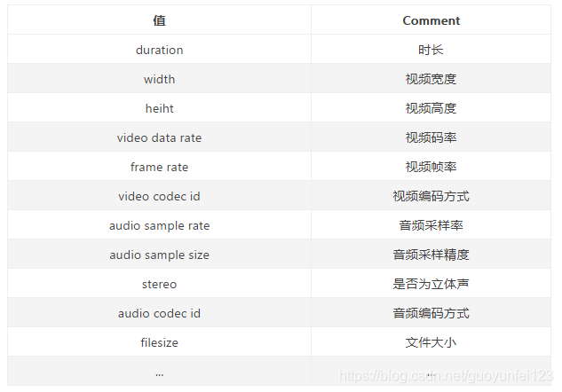Viewport: 562px width, 392px height.
Task: Select the heiht cell
Action: coord(159,108)
